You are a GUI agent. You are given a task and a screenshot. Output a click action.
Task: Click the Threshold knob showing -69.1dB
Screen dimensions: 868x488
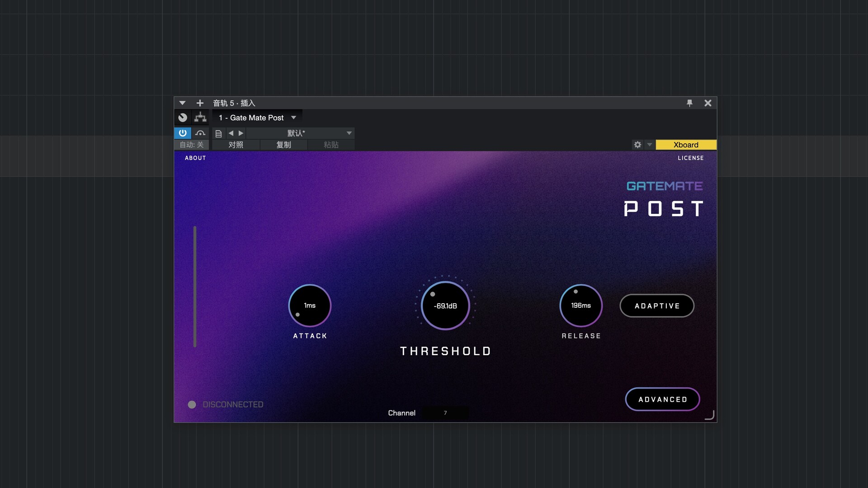(445, 305)
